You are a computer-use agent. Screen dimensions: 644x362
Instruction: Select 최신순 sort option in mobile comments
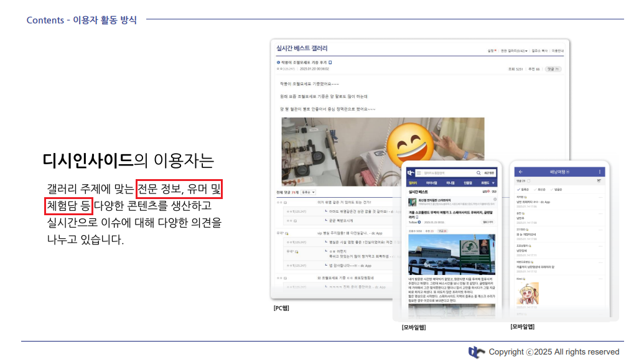point(539,190)
